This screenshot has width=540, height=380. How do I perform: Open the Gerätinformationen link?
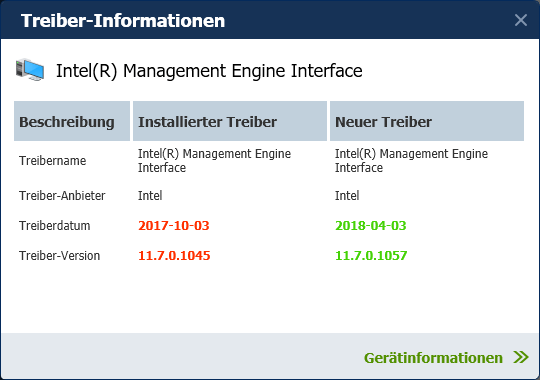(433, 358)
